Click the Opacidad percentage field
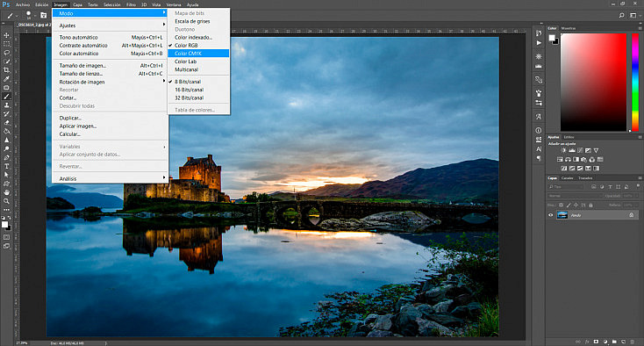 click(x=628, y=196)
